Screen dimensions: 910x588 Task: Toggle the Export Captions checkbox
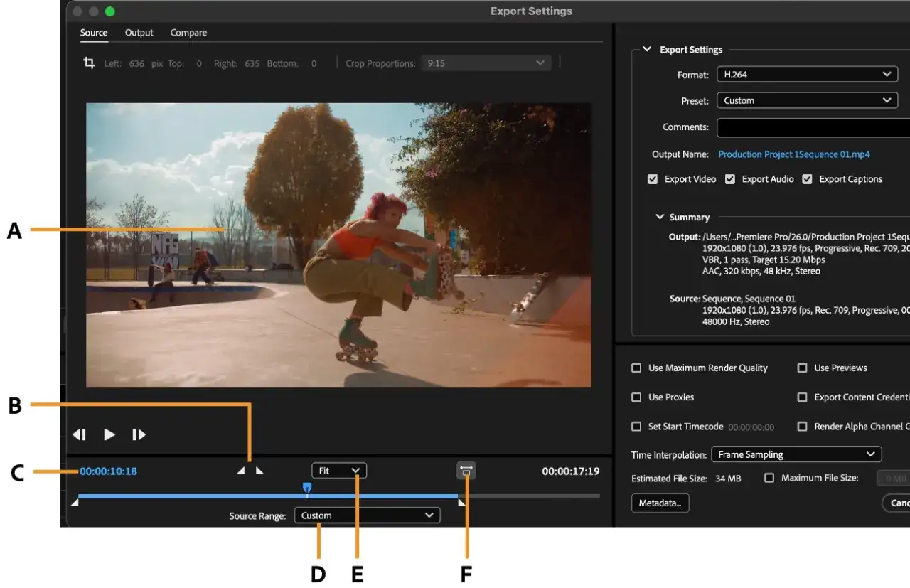[x=807, y=179]
